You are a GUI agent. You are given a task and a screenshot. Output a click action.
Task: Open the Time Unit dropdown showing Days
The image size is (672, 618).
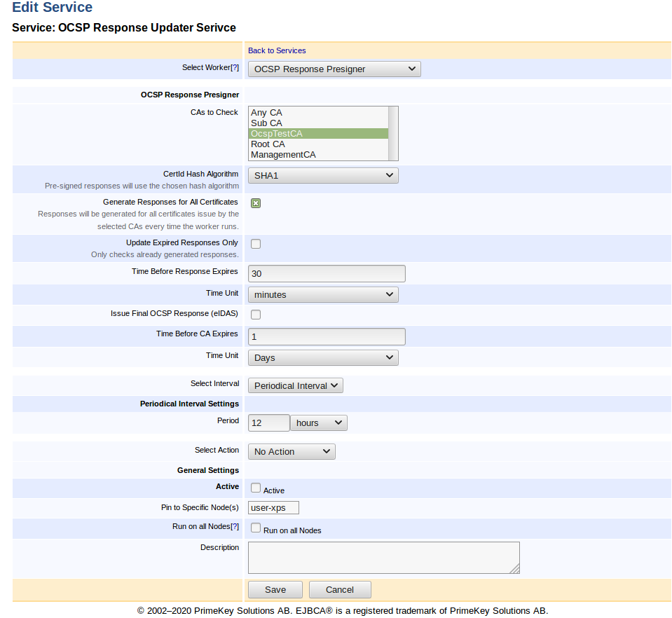(x=322, y=357)
